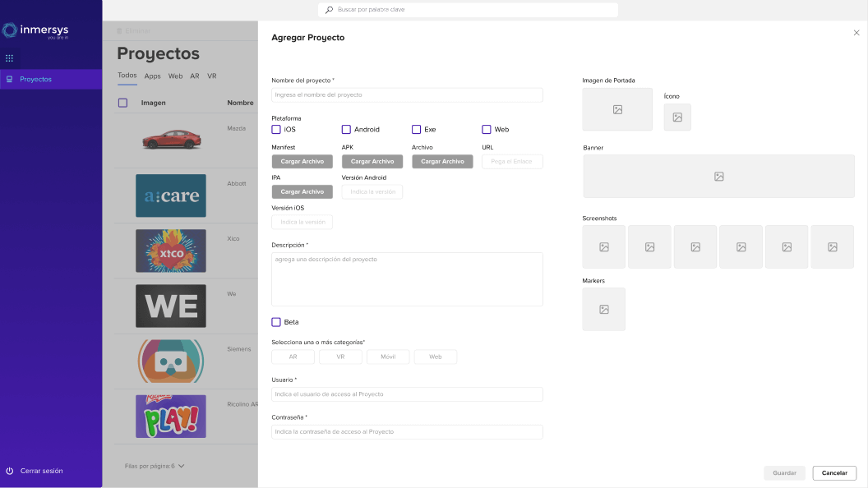
Task: Upload an APK using Cargar Archivo
Action: tap(372, 161)
